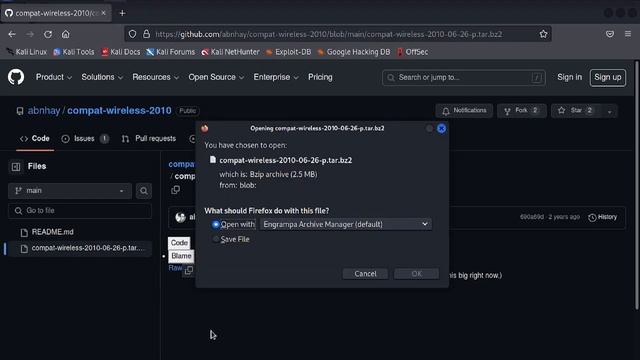Open the Kali Docs bookmark
This screenshot has width=640, height=360.
coord(120,52)
